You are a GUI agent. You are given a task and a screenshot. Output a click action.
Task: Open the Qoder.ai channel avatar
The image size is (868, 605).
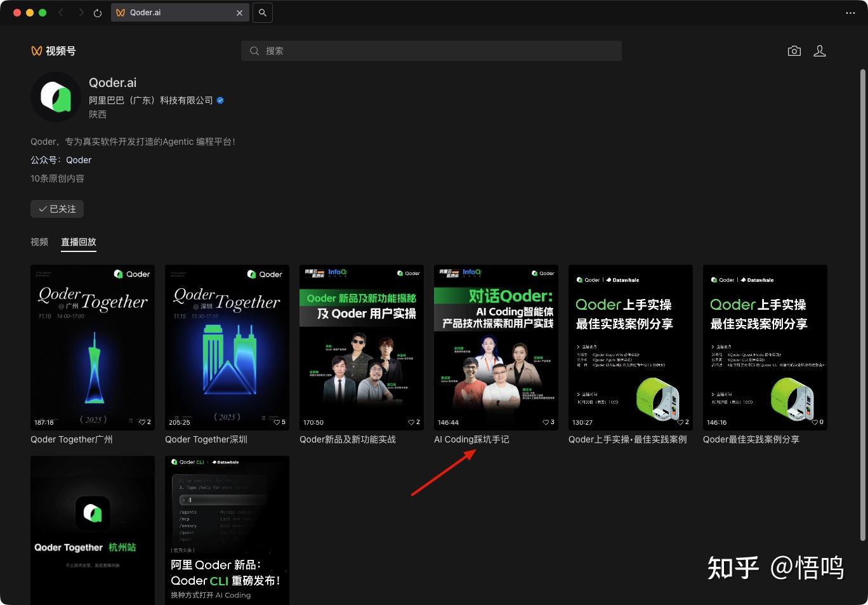click(x=55, y=97)
